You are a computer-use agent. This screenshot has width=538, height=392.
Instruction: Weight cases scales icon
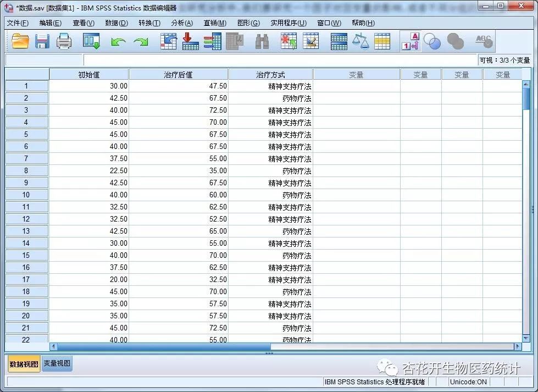coord(360,41)
